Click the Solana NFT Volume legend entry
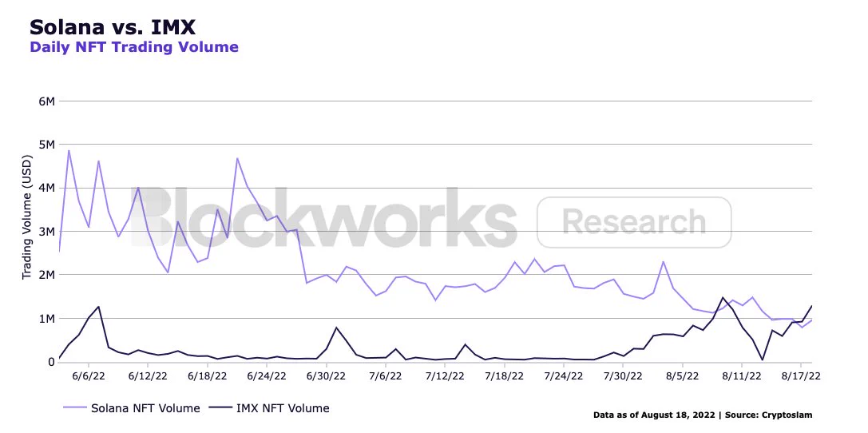Screen dimensions: 868x433 pyautogui.click(x=131, y=409)
